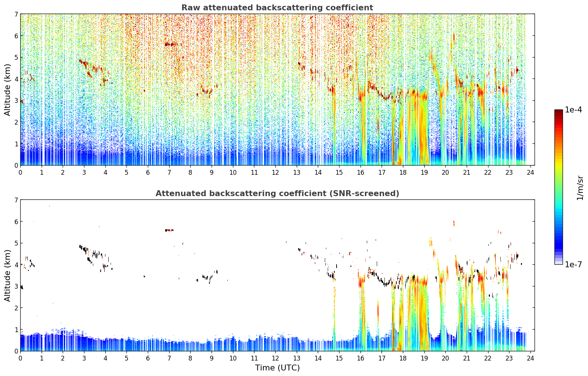Viewport: 588px width, 376px height.
Task: Click the upper plot Altitude (km) label
Action: 8,90
